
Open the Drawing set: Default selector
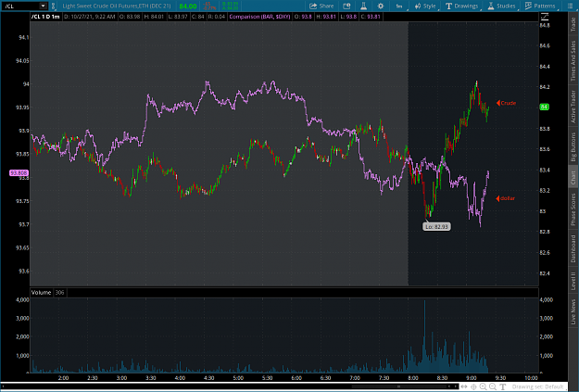537,386
